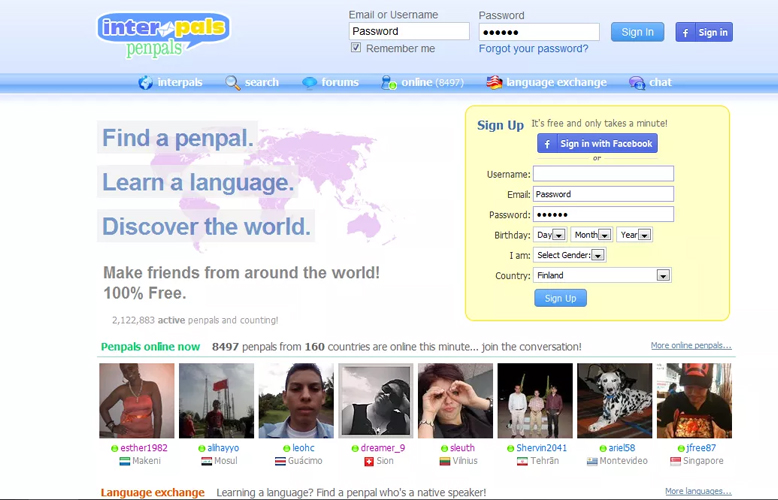This screenshot has width=778, height=500.
Task: Expand the Select Gender dropdown
Action: click(x=597, y=255)
